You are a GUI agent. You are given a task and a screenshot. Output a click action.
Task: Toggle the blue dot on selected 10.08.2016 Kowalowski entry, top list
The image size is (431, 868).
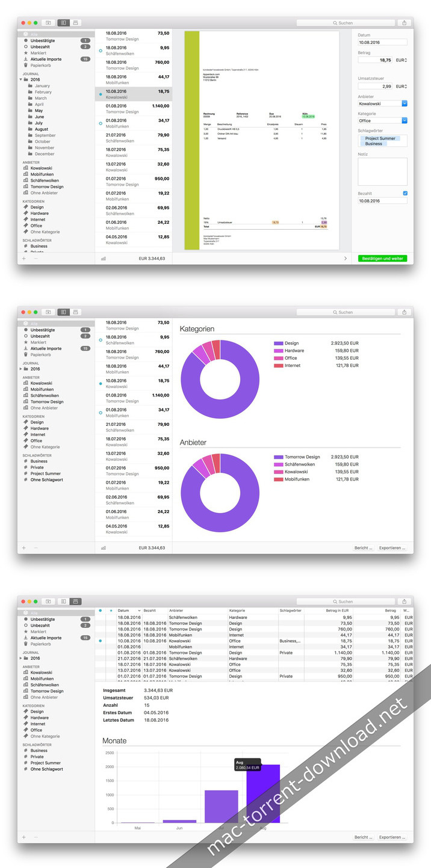click(x=100, y=94)
